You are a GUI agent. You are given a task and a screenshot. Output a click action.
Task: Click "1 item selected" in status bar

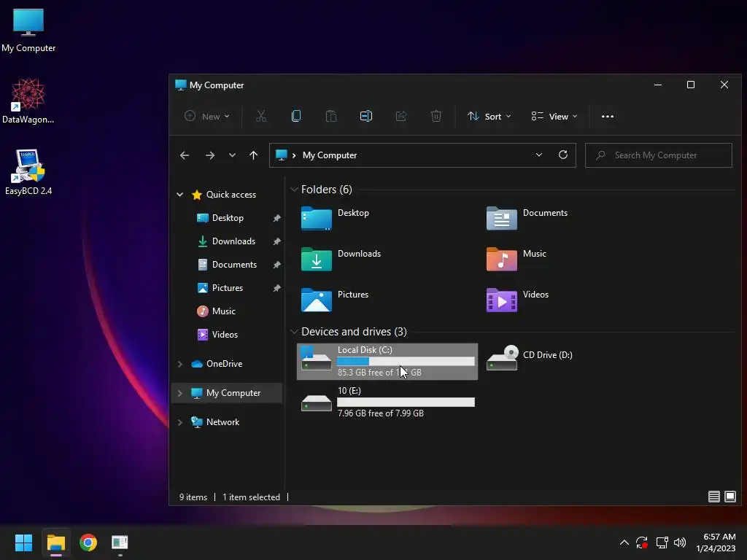(x=251, y=497)
